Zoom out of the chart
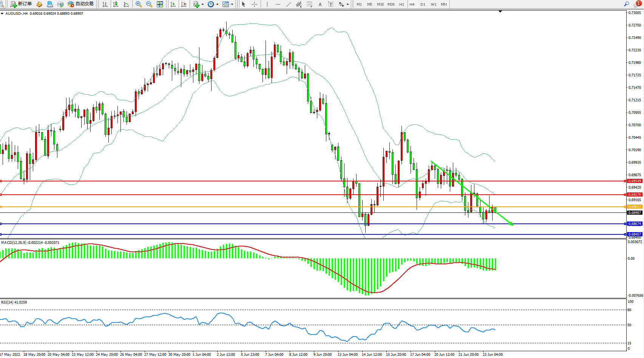 coord(149,4)
